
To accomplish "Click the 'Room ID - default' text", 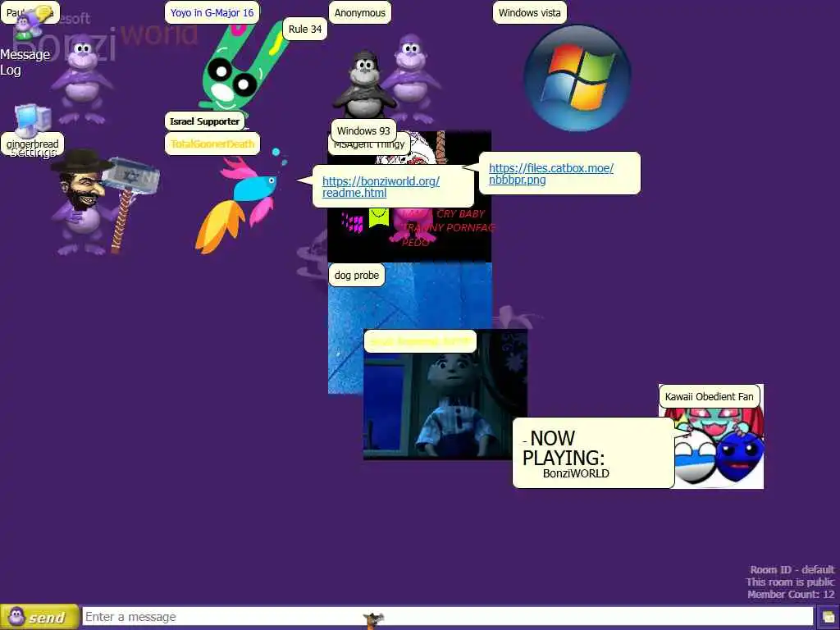I will (792, 570).
